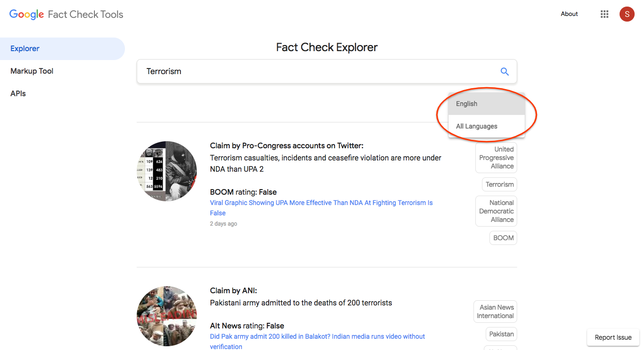Click inside the Terrorism search field
The image size is (644, 350).
315,71
